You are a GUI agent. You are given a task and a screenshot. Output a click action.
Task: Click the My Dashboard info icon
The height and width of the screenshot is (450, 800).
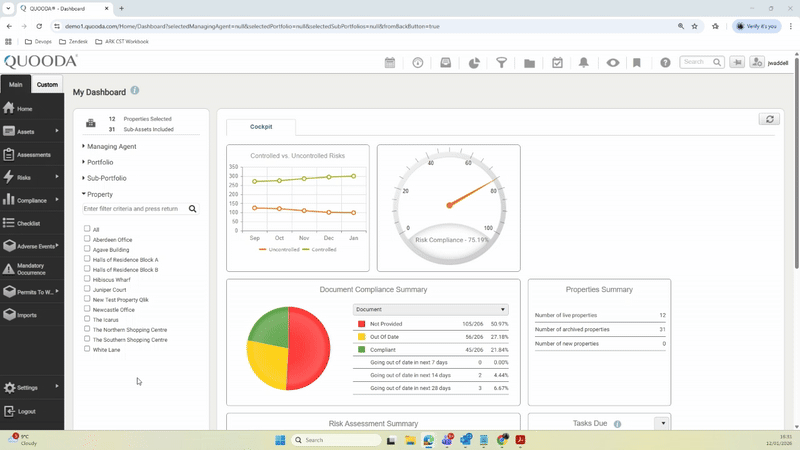pyautogui.click(x=135, y=90)
